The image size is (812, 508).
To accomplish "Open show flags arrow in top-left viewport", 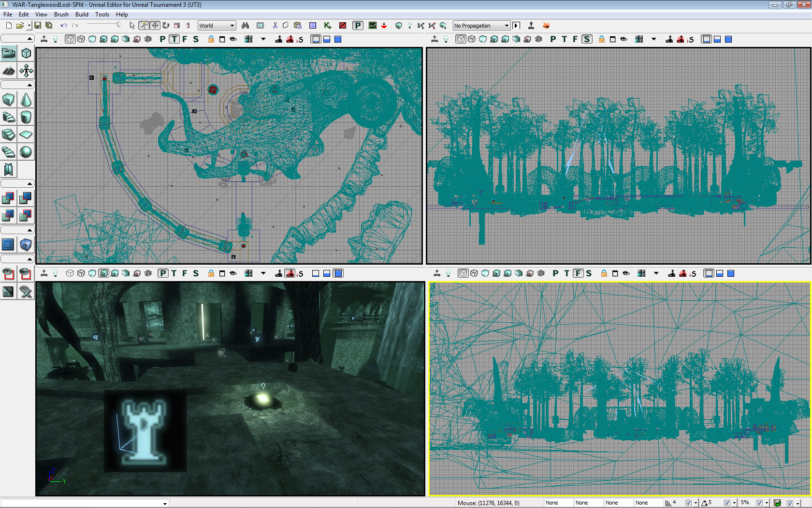I will click(x=263, y=39).
